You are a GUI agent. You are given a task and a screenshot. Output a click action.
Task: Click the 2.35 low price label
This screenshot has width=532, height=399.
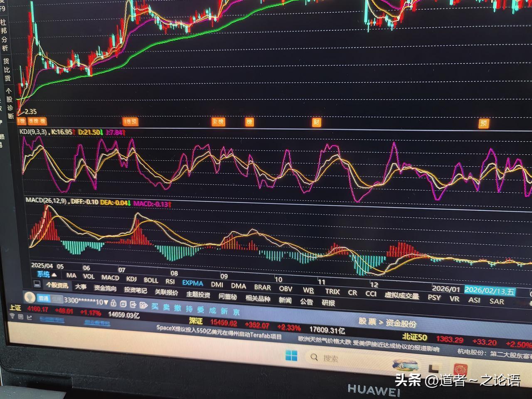click(30, 111)
